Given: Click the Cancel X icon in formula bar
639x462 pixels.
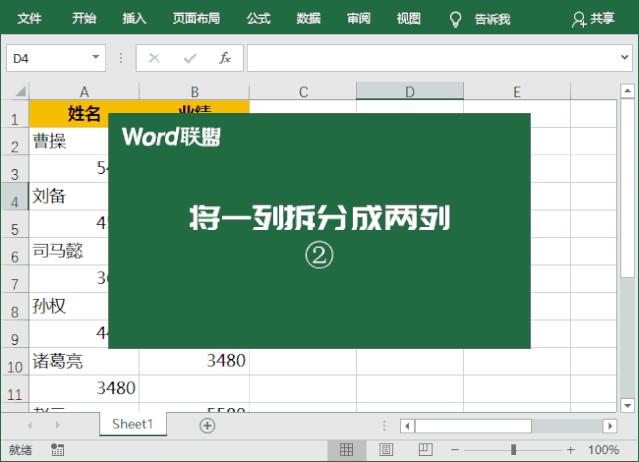Looking at the screenshot, I should (x=154, y=58).
